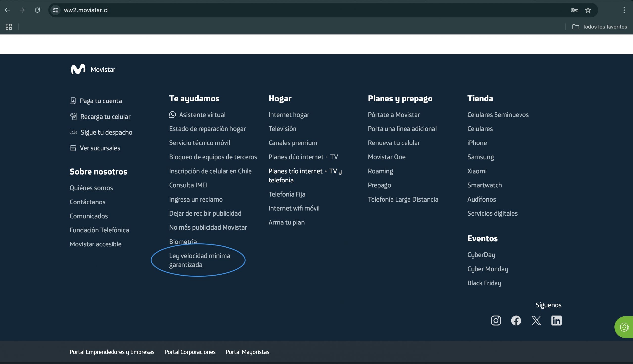Open Paga tu cuenta link
The width and height of the screenshot is (633, 364).
(x=101, y=101)
